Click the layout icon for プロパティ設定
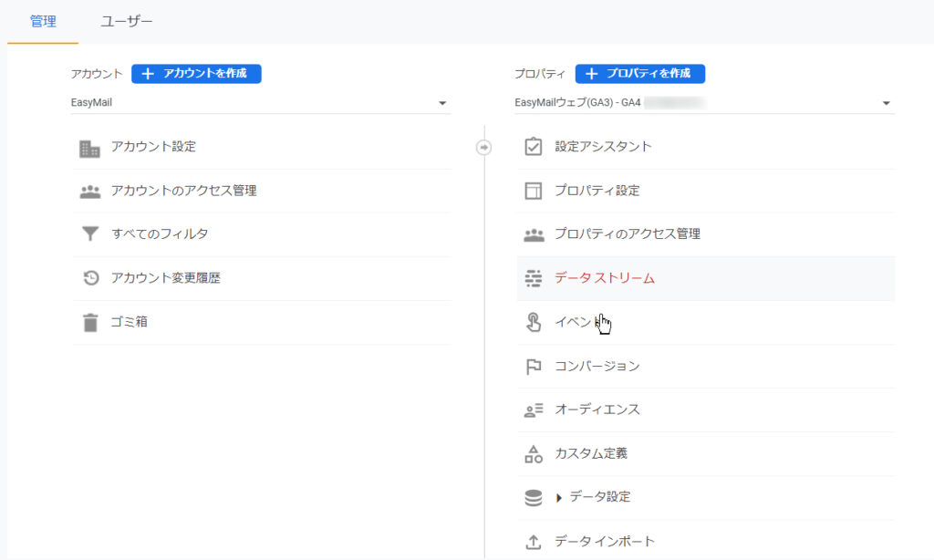The width and height of the screenshot is (934, 560). [x=534, y=191]
